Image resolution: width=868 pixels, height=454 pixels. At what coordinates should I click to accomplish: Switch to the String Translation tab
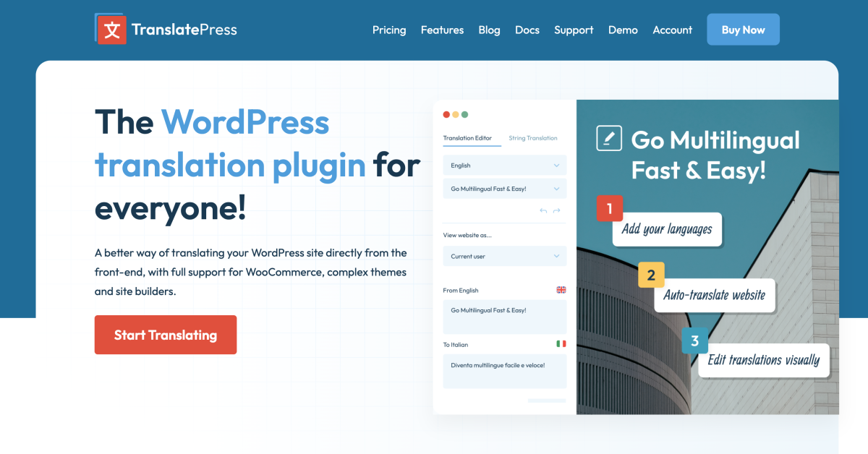coord(533,137)
